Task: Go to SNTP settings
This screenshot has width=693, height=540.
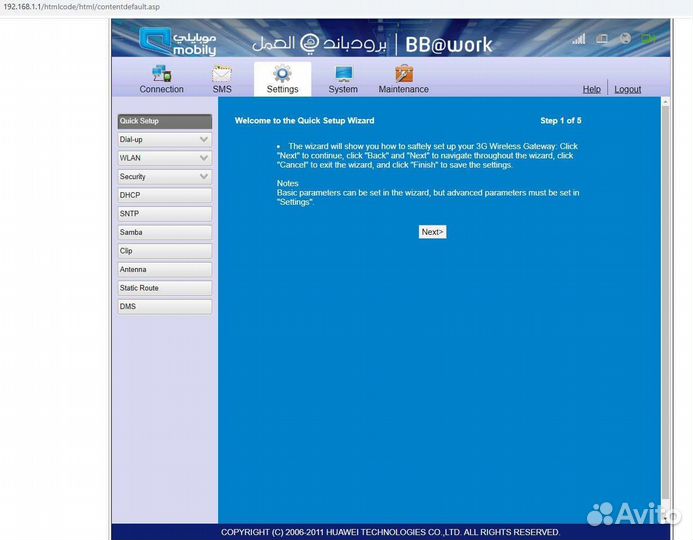Action: point(164,214)
